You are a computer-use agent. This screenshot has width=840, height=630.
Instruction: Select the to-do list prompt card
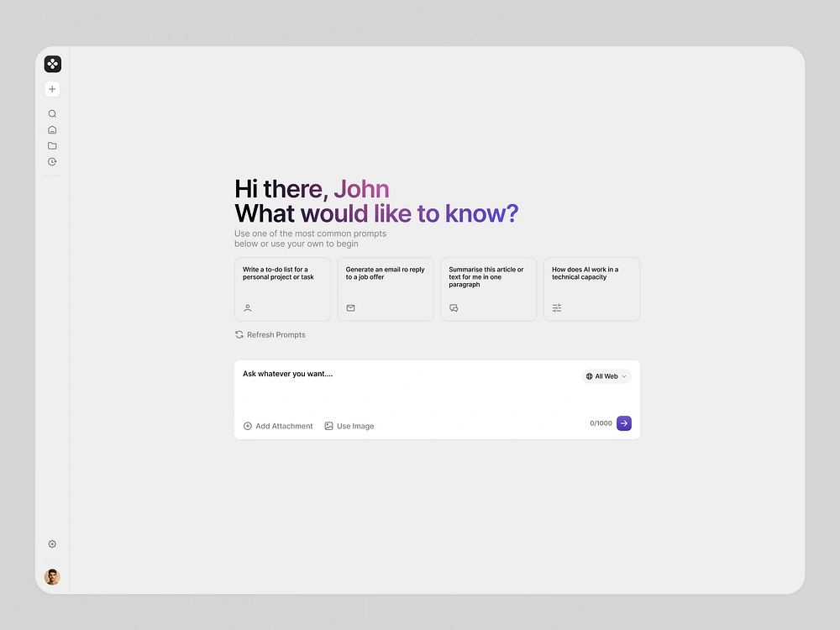coord(282,289)
